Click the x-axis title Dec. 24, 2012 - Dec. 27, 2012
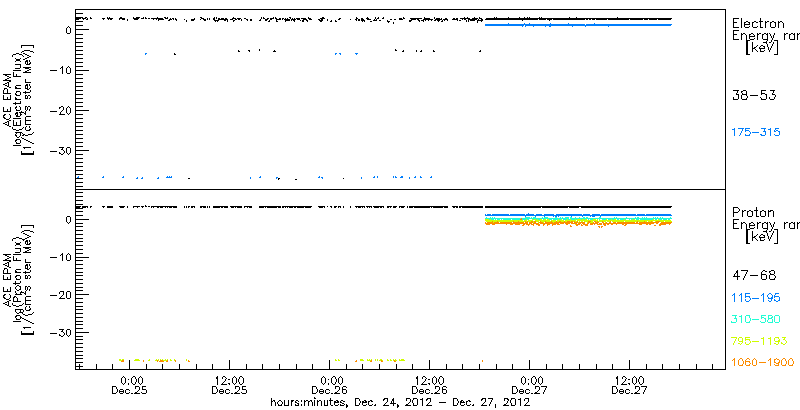Image resolution: width=800 pixels, height=410 pixels. coord(401,403)
